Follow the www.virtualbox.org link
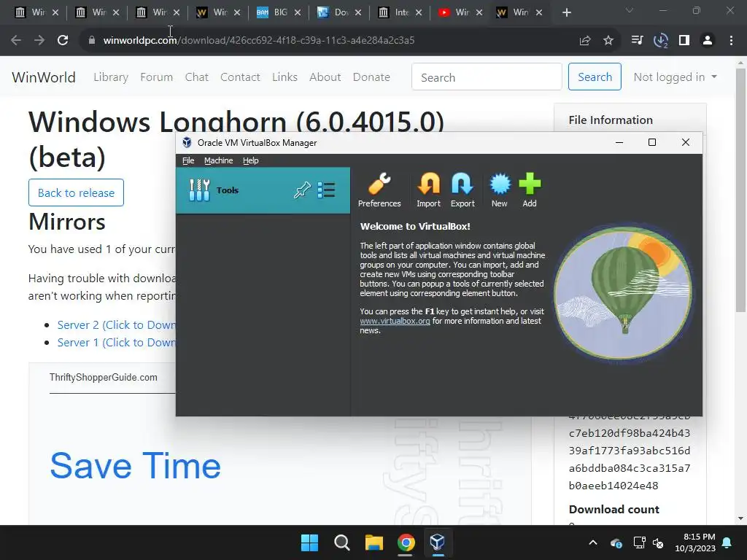The image size is (747, 560). tap(395, 321)
